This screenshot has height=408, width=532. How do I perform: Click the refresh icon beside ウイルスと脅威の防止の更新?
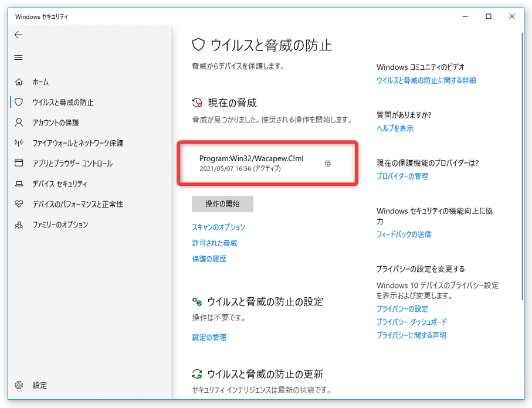point(197,374)
